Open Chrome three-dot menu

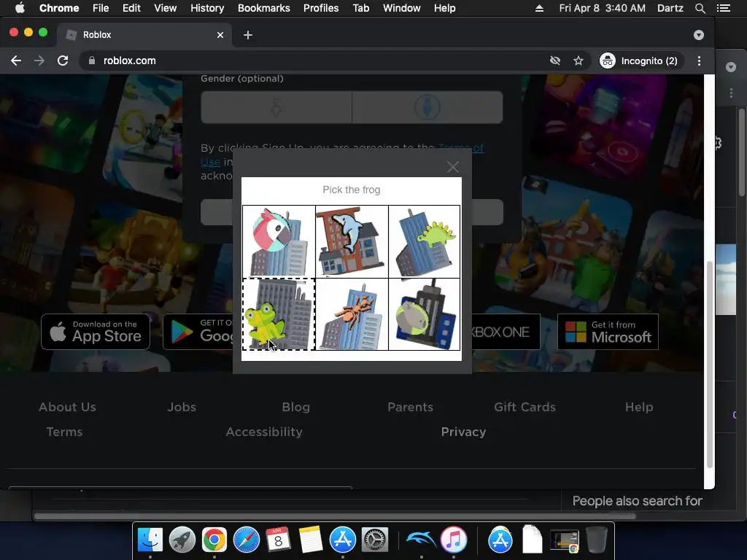point(699,61)
